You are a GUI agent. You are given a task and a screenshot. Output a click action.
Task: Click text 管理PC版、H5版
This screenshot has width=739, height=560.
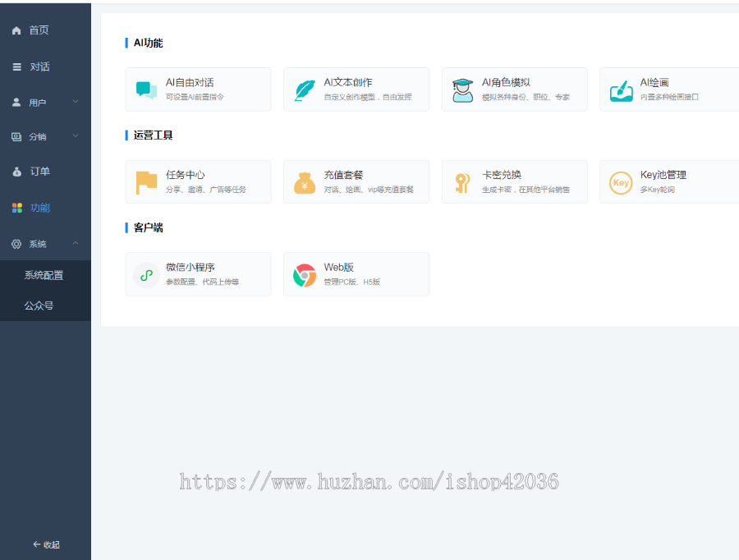(x=351, y=282)
